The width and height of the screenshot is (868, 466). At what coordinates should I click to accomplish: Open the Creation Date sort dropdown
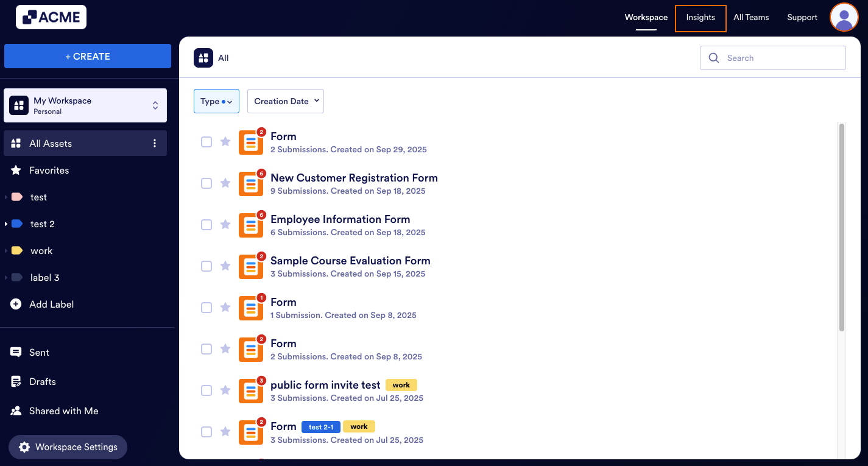point(285,101)
